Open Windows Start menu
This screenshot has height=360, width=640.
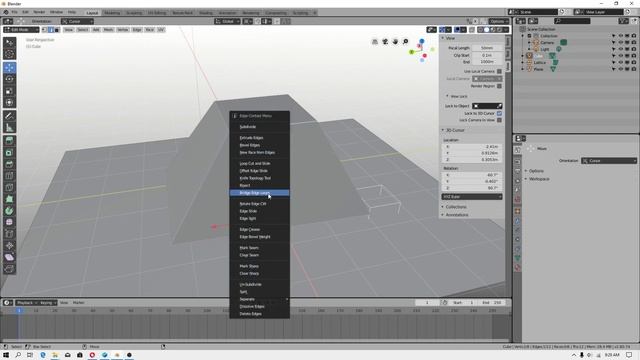[x=6, y=355]
